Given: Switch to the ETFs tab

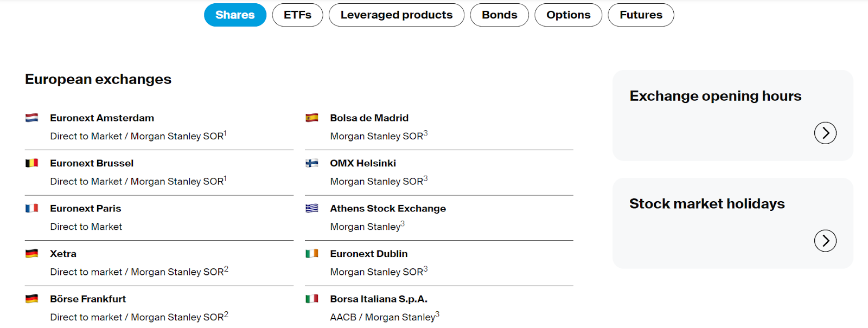Looking at the screenshot, I should [x=297, y=15].
